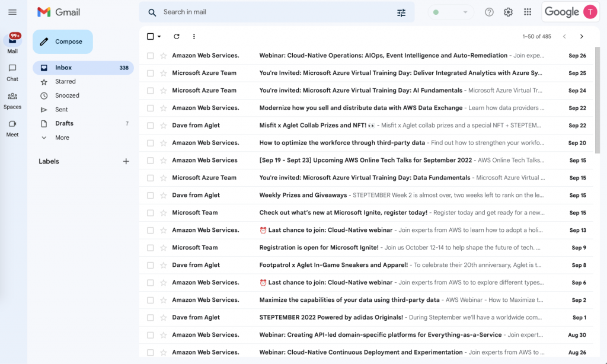Click the search magnifier icon
Viewport: 607px width, 364px height.
[152, 12]
